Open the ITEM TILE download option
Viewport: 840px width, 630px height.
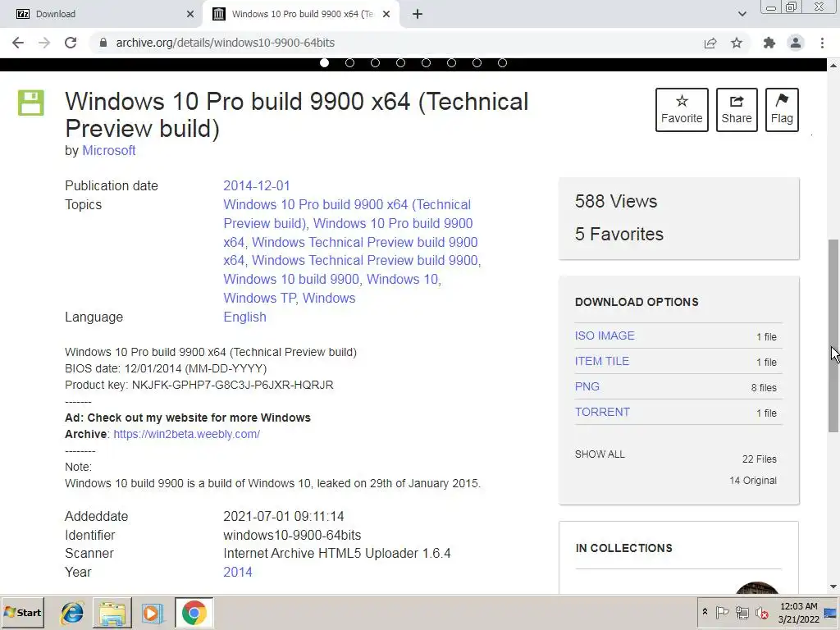(602, 361)
